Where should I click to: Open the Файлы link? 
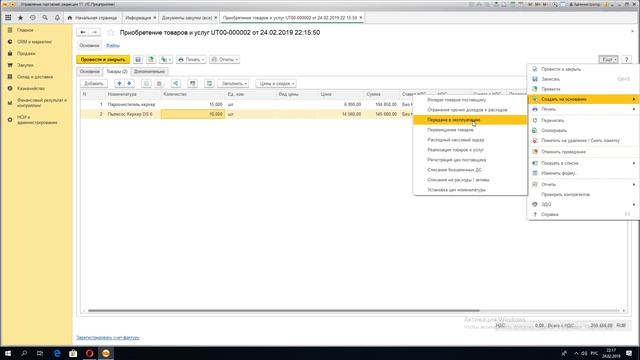click(x=113, y=45)
